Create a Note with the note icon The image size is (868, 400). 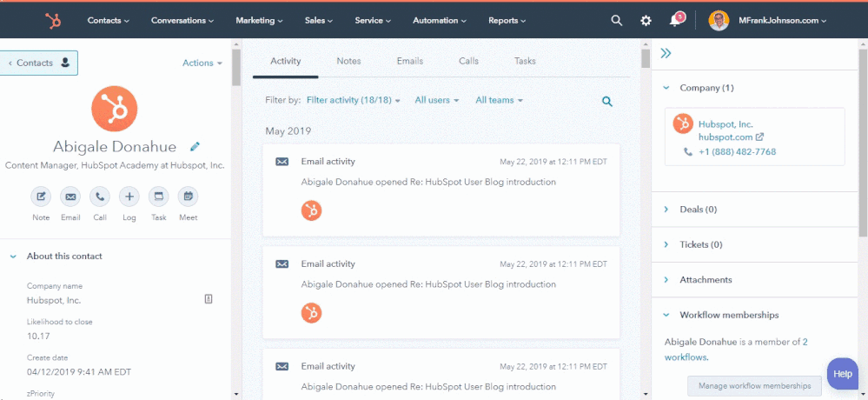point(41,197)
